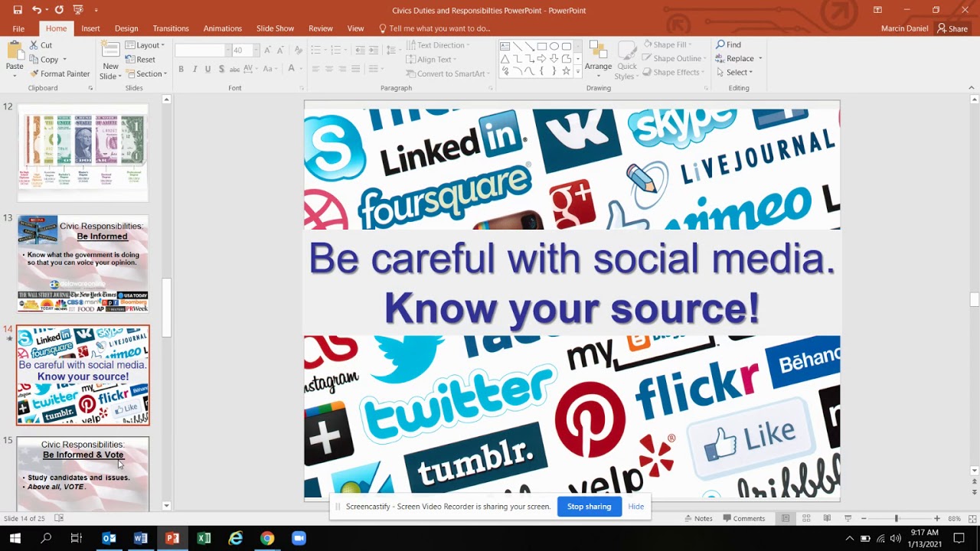The image size is (980, 551).
Task: Start Slide Show from status bar
Action: 847,518
